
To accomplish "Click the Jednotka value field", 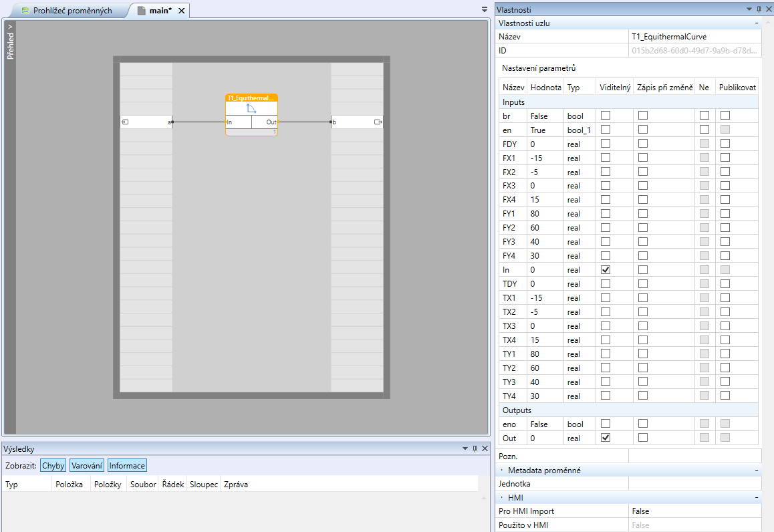I will click(694, 484).
